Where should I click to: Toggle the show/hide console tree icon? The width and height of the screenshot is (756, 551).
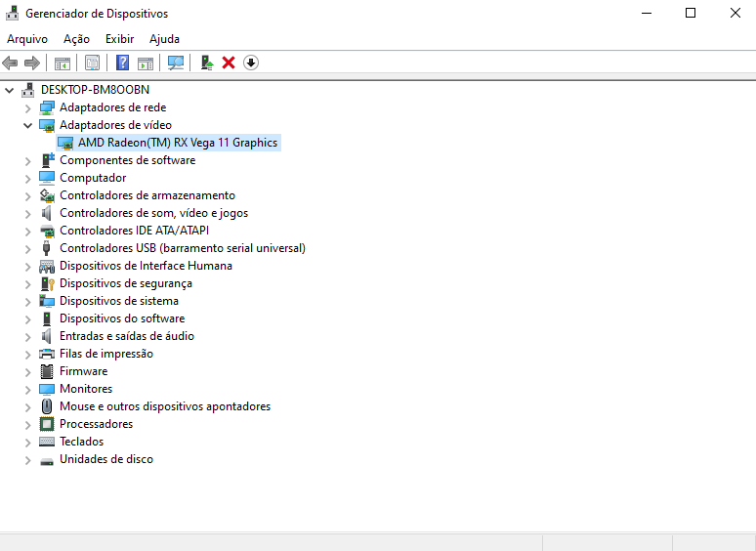point(63,63)
